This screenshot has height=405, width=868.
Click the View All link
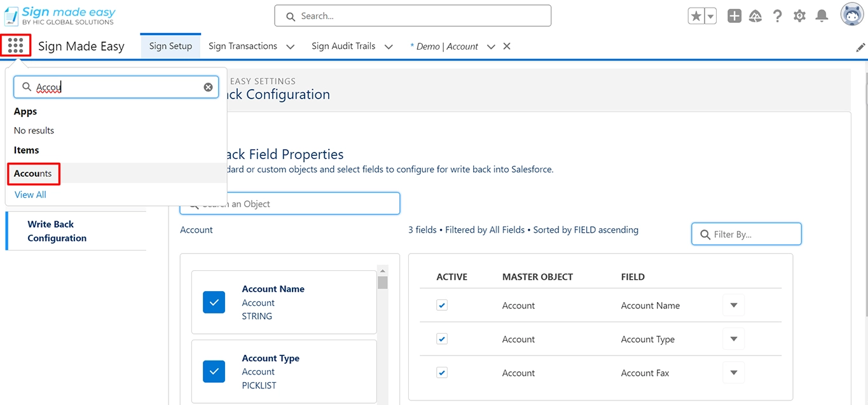point(31,195)
